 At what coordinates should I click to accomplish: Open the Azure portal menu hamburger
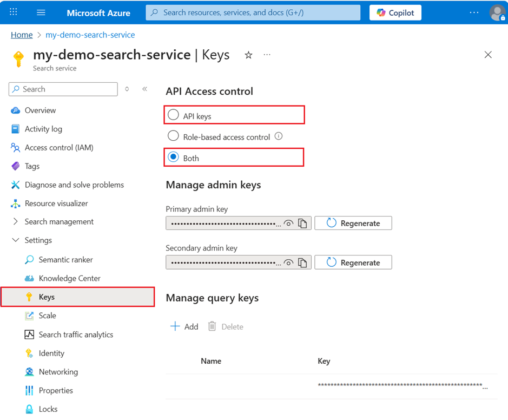[x=41, y=12]
